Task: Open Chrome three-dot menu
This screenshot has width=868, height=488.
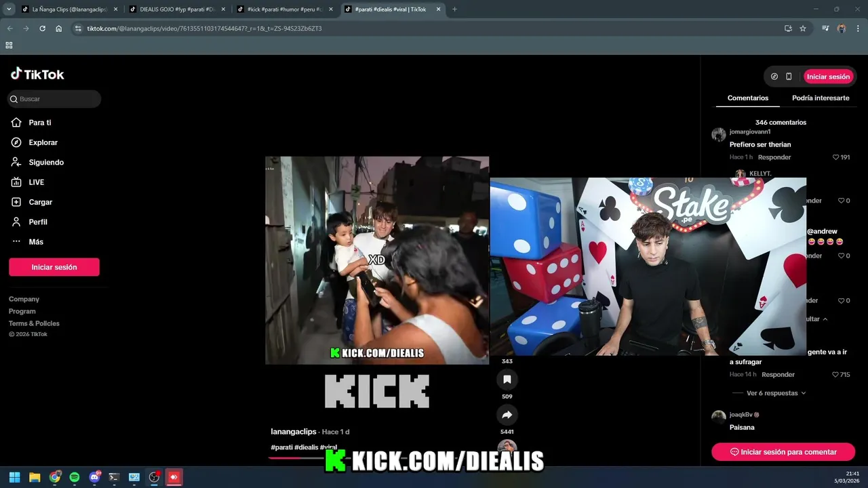Action: [857, 28]
